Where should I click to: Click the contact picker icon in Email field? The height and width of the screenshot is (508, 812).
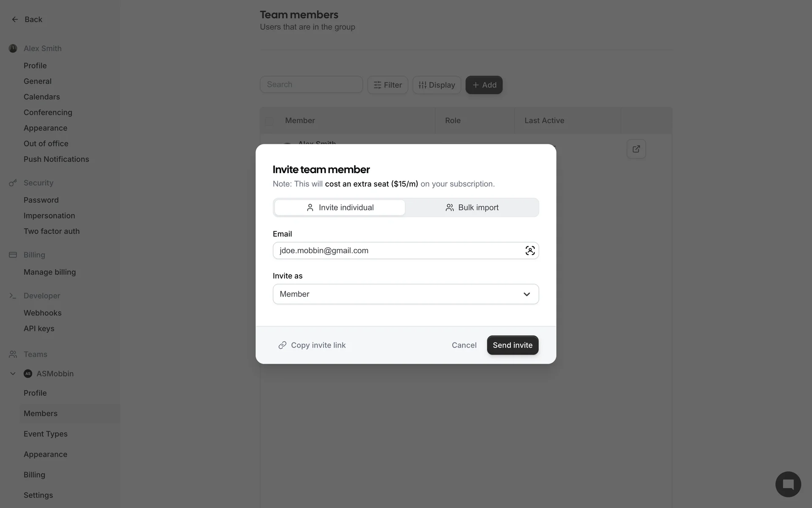pos(530,251)
